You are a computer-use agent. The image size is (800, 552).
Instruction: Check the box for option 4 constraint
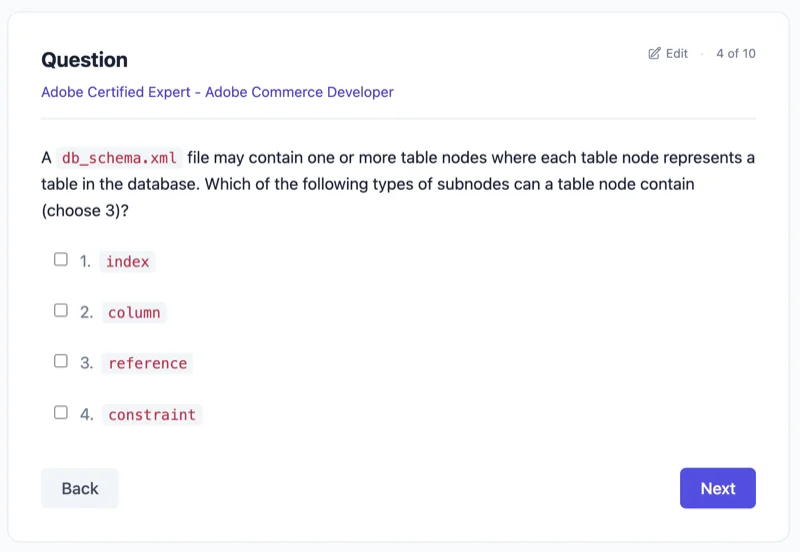(61, 412)
